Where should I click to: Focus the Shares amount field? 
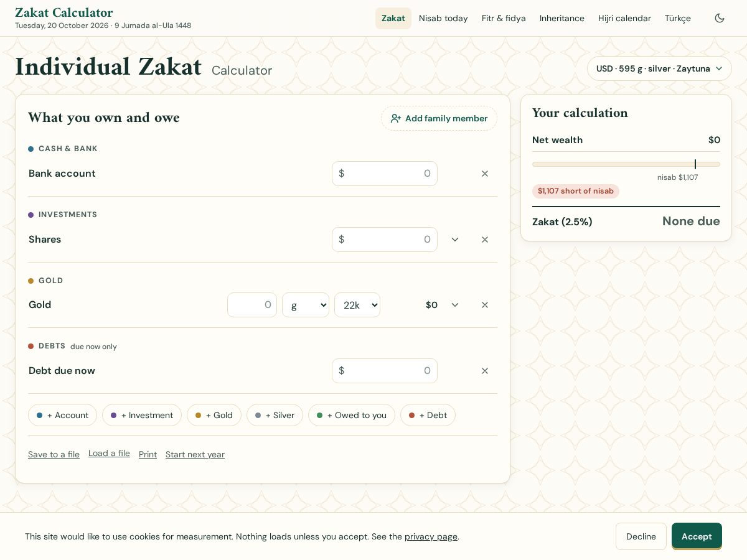tap(385, 240)
